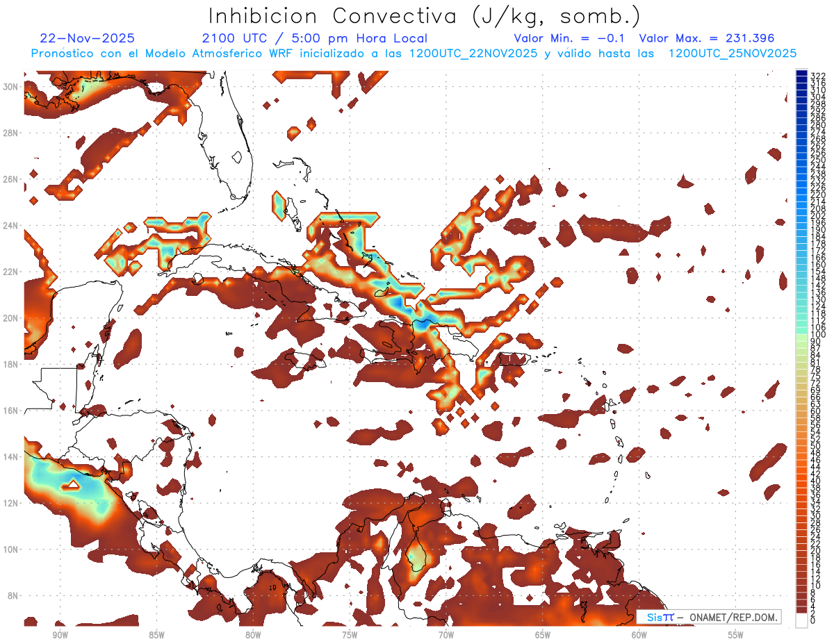Click the '0' colorbar value label
The width and height of the screenshot is (834, 644).
click(x=813, y=620)
